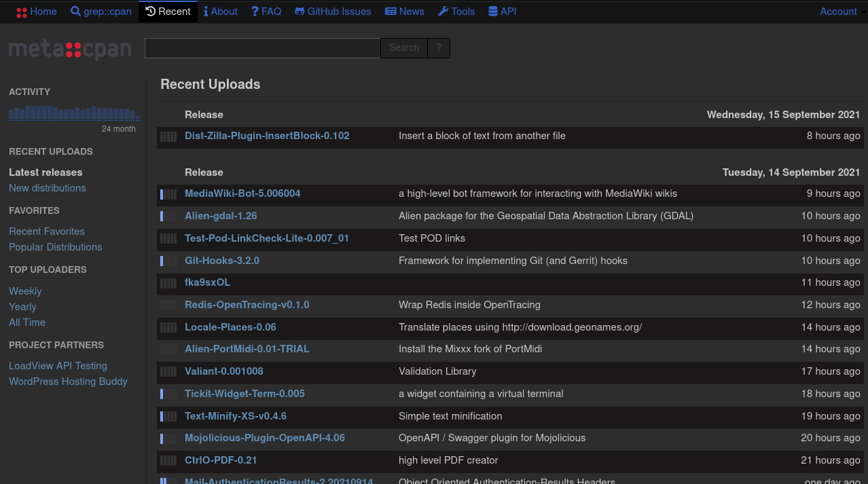Image resolution: width=868 pixels, height=484 pixels.
Task: Open CtrlO-PDF-0.21 release
Action: pyautogui.click(x=221, y=460)
